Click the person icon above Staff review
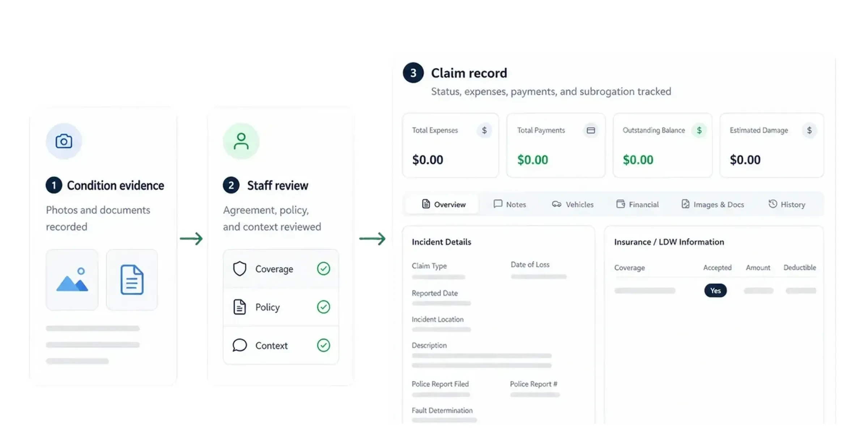Screen dimensions: 868x434 (x=241, y=141)
